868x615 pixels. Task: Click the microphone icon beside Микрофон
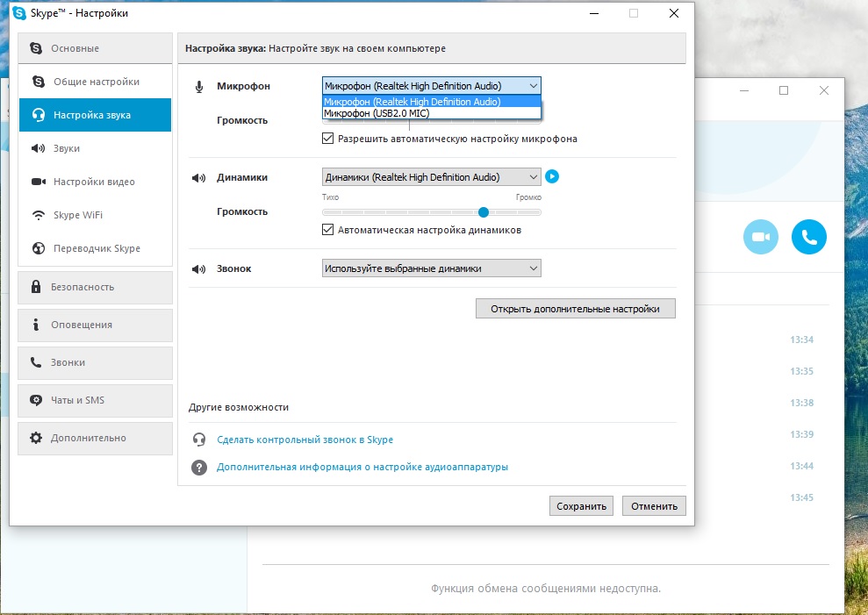tap(199, 86)
